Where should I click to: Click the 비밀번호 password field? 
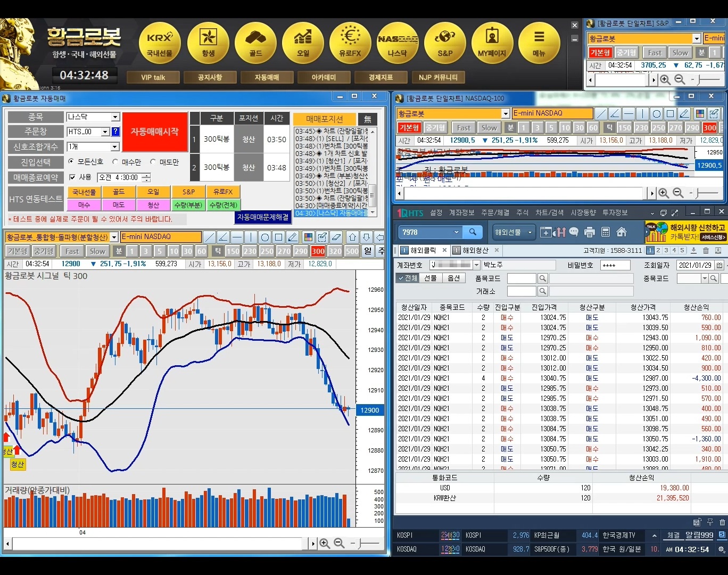pyautogui.click(x=615, y=265)
